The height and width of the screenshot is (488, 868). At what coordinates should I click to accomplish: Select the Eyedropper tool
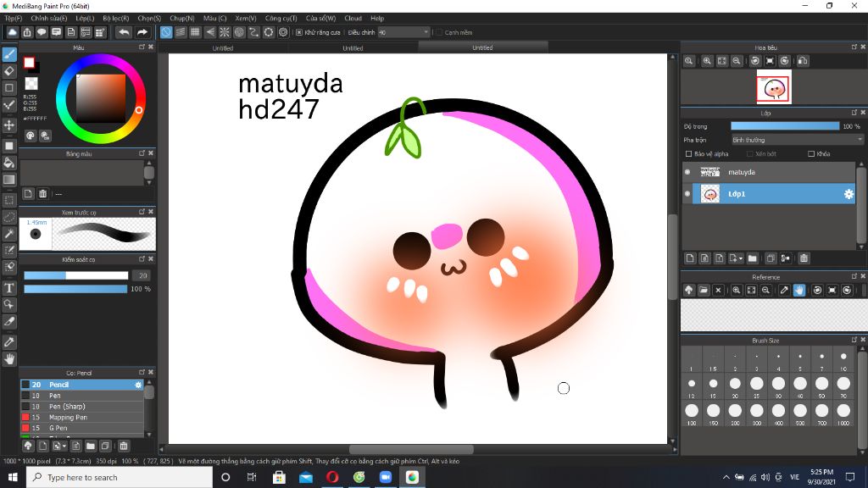coord(8,342)
